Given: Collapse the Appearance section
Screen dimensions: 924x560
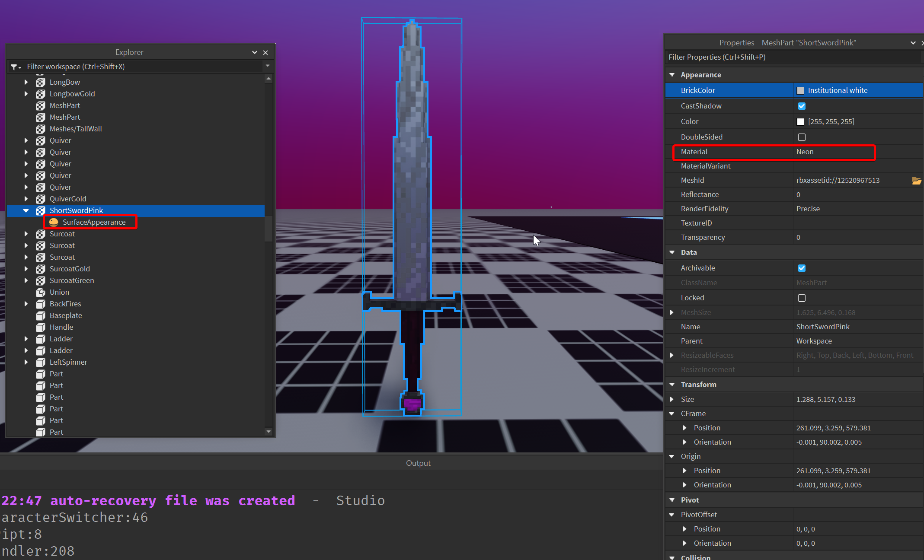Looking at the screenshot, I should pyautogui.click(x=672, y=74).
